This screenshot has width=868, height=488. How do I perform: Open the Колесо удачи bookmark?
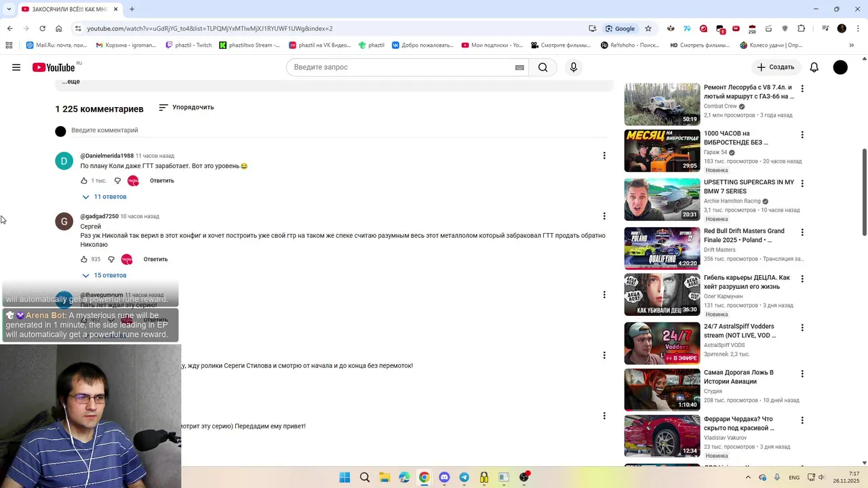tap(771, 45)
